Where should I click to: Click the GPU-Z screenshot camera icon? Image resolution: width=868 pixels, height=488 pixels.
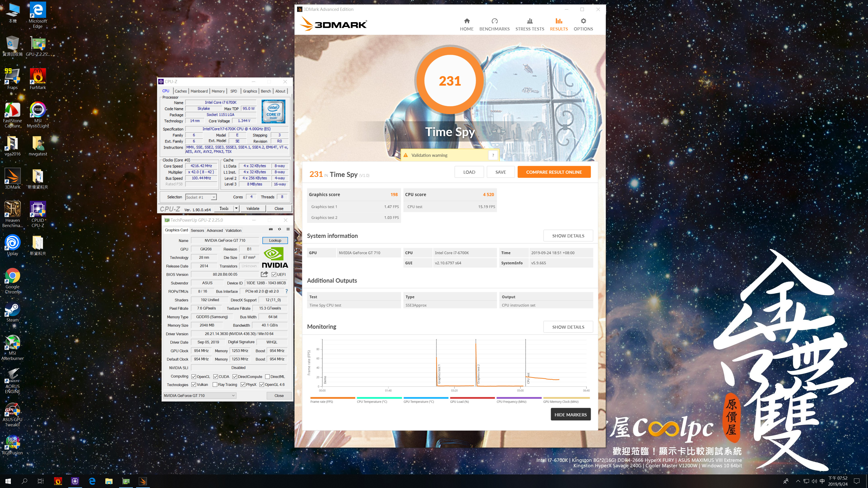point(271,229)
